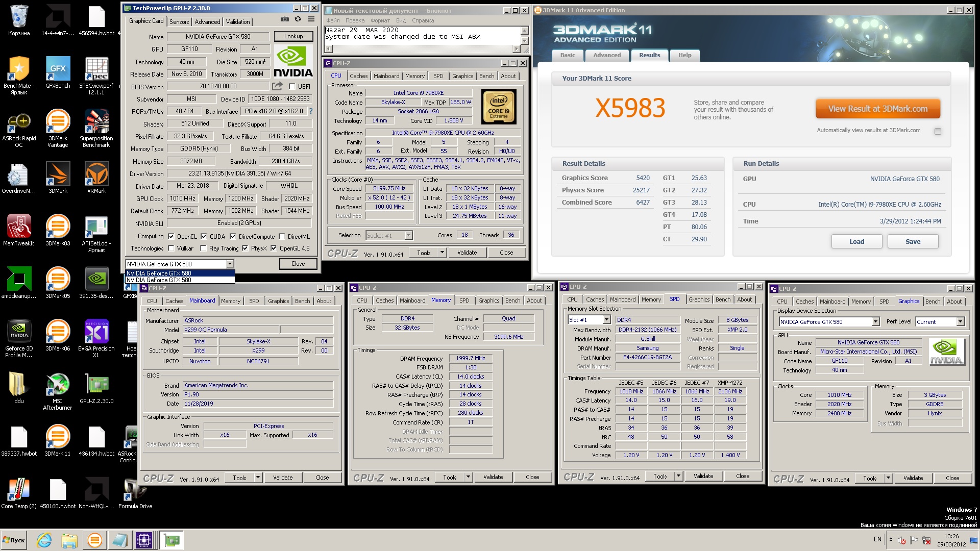
Task: Click the Lookup button in GPU-Z
Action: point(293,36)
